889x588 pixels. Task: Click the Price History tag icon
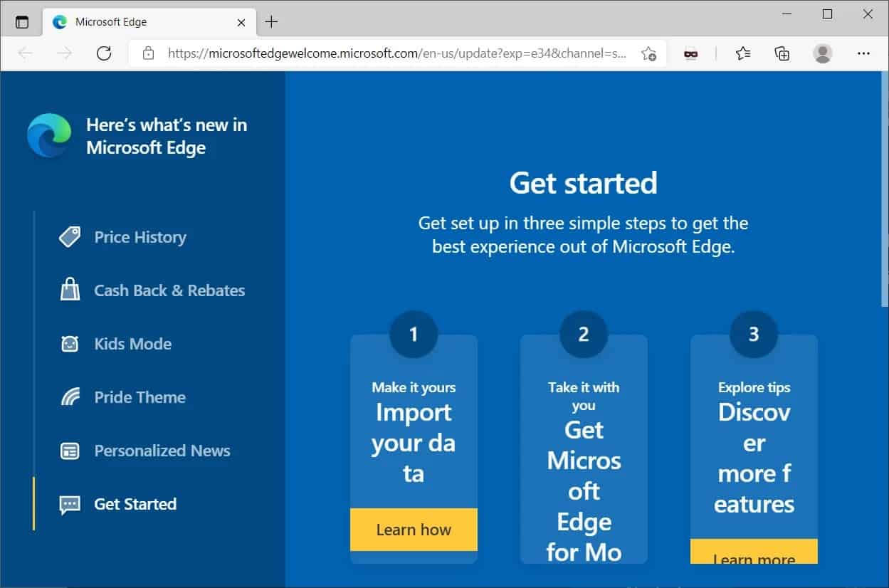coord(70,237)
